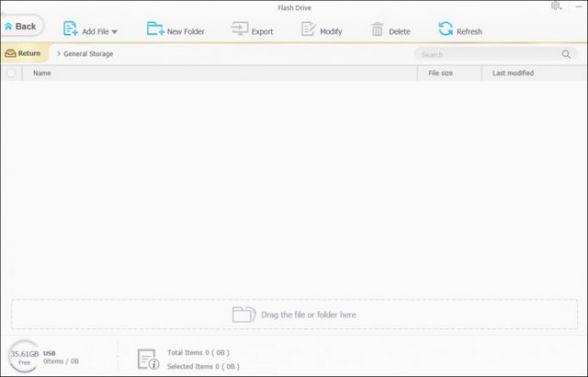Open the Add File dropdown arrow
Image resolution: width=588 pixels, height=377 pixels.
115,31
